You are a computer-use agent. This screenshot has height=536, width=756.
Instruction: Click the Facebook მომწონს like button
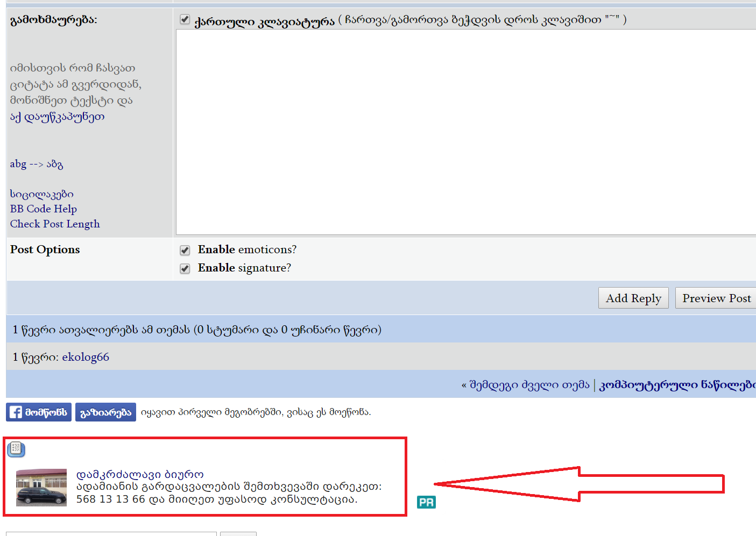click(39, 412)
